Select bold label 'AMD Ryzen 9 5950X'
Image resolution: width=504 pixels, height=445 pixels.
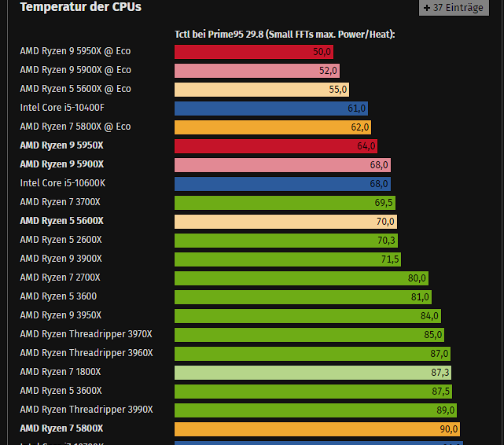tap(61, 145)
